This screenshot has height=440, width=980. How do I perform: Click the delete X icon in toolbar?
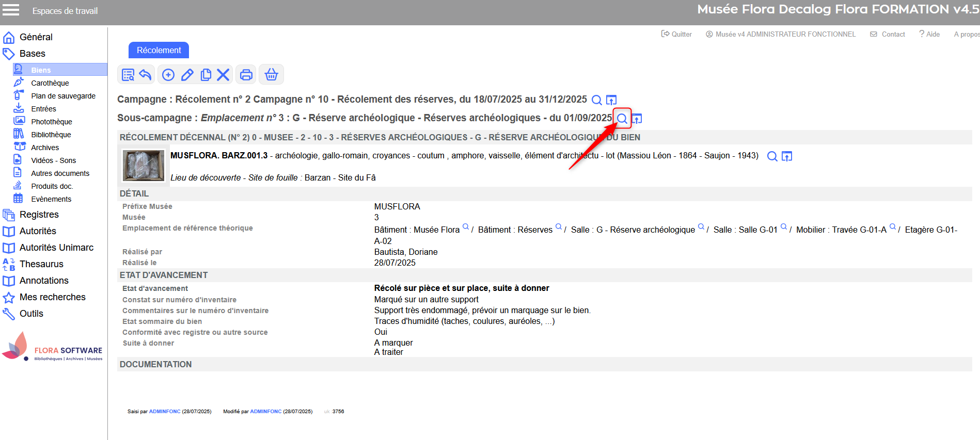[x=223, y=75]
